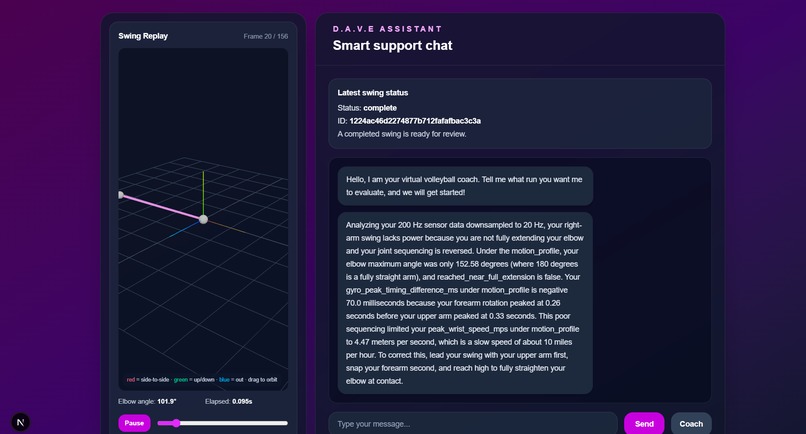The height and width of the screenshot is (434, 806).
Task: Click the 'Status: complete' text
Action: [x=367, y=108]
